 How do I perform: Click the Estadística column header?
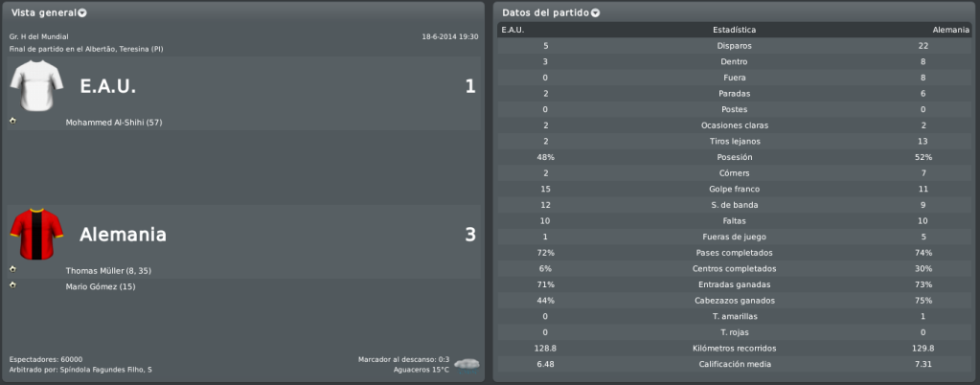point(735,30)
